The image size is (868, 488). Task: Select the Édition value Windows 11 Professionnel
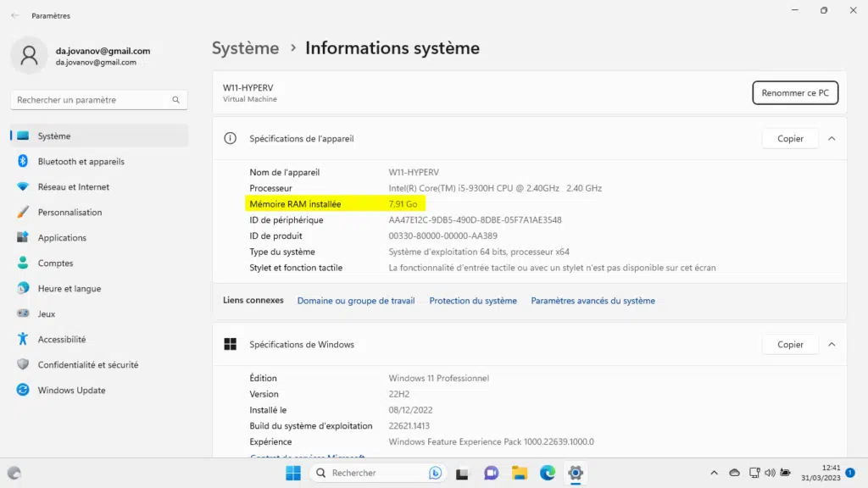(439, 379)
